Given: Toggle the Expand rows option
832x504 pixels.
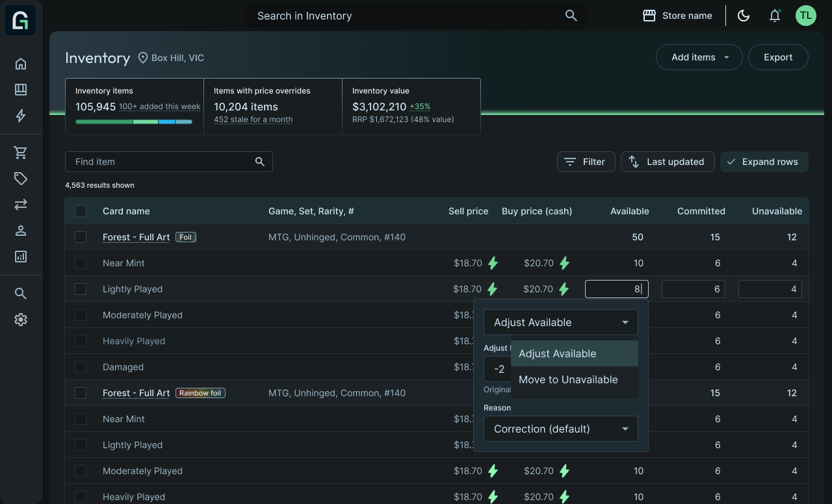Looking at the screenshot, I should (764, 162).
